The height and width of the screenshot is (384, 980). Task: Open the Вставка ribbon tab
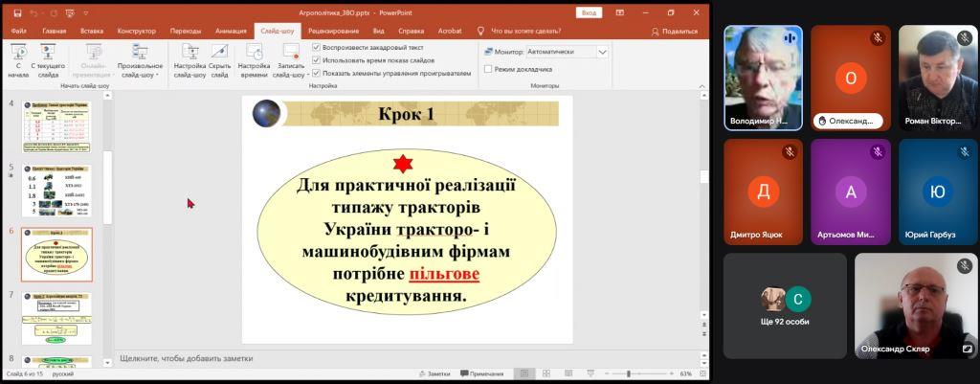coord(92,31)
